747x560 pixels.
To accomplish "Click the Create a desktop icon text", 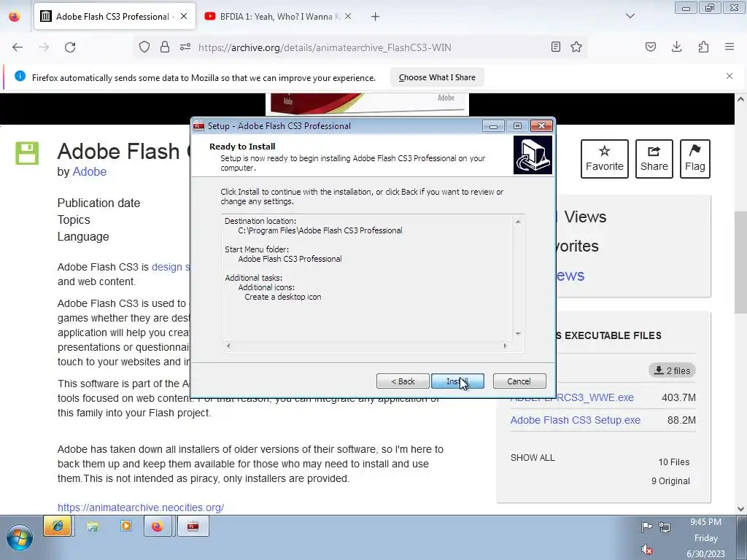I will [x=283, y=297].
